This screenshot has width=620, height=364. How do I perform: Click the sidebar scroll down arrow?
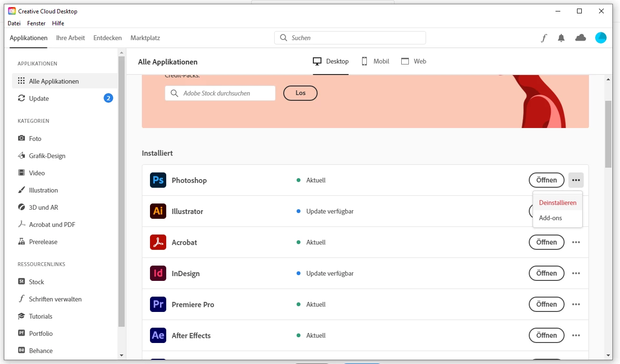tap(121, 355)
